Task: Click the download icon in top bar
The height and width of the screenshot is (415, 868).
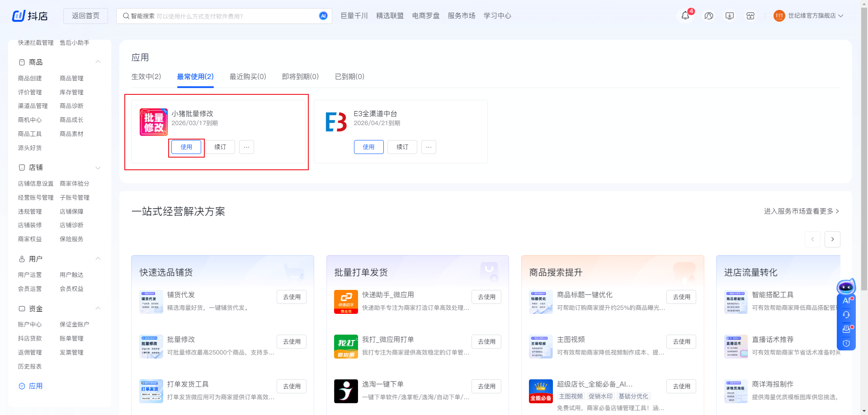Action: (729, 16)
